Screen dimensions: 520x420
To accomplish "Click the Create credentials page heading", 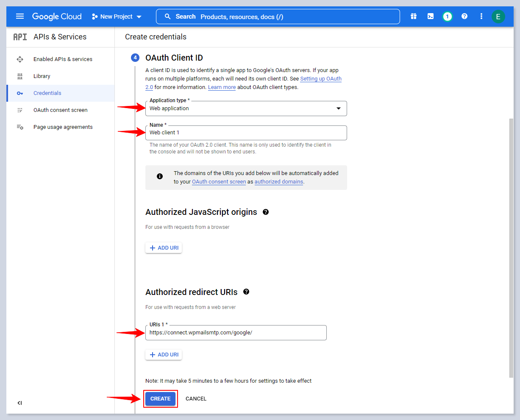I will (156, 37).
